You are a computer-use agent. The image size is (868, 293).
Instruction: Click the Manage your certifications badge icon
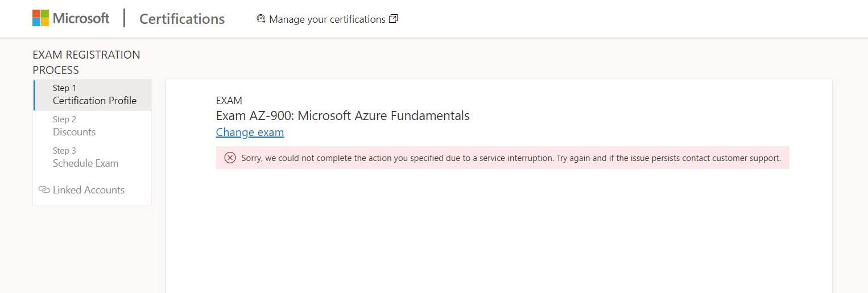pos(261,19)
